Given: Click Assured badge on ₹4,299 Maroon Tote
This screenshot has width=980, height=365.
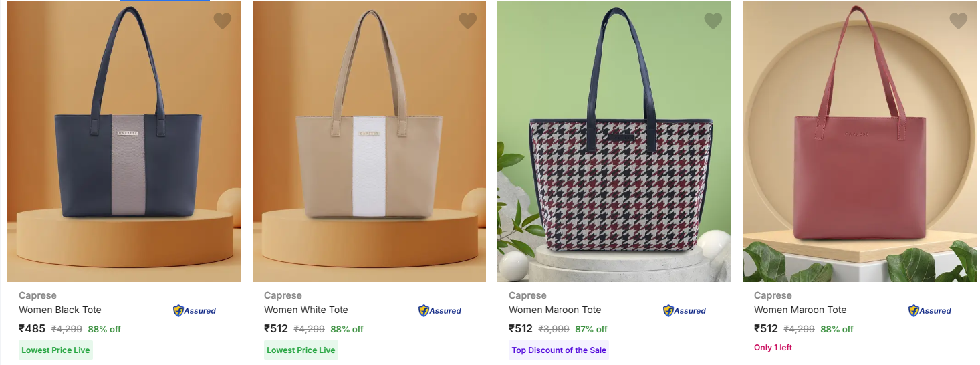Looking at the screenshot, I should [930, 310].
